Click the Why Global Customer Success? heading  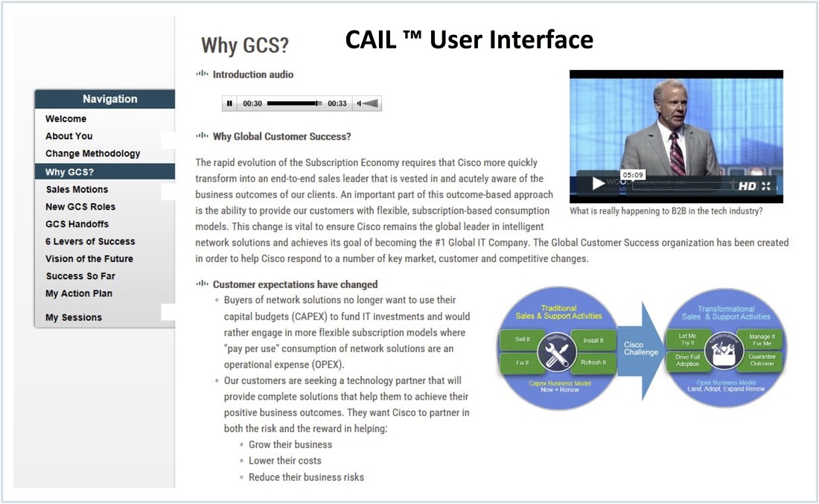281,136
